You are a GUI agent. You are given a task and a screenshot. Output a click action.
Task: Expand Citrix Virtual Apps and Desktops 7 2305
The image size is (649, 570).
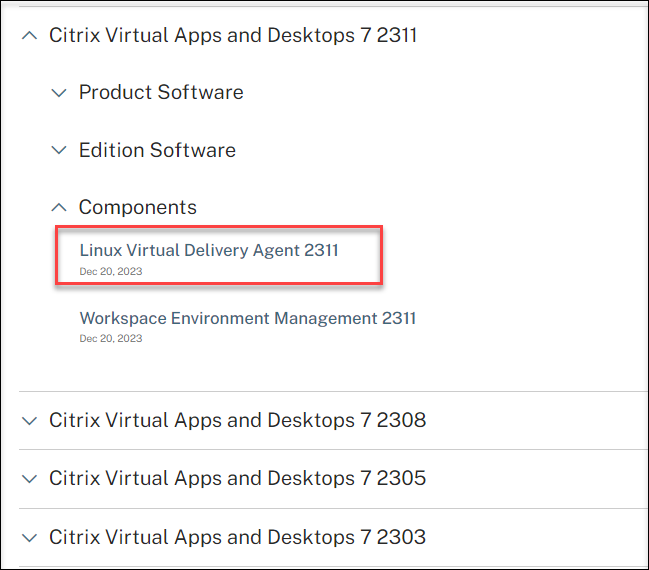237,479
